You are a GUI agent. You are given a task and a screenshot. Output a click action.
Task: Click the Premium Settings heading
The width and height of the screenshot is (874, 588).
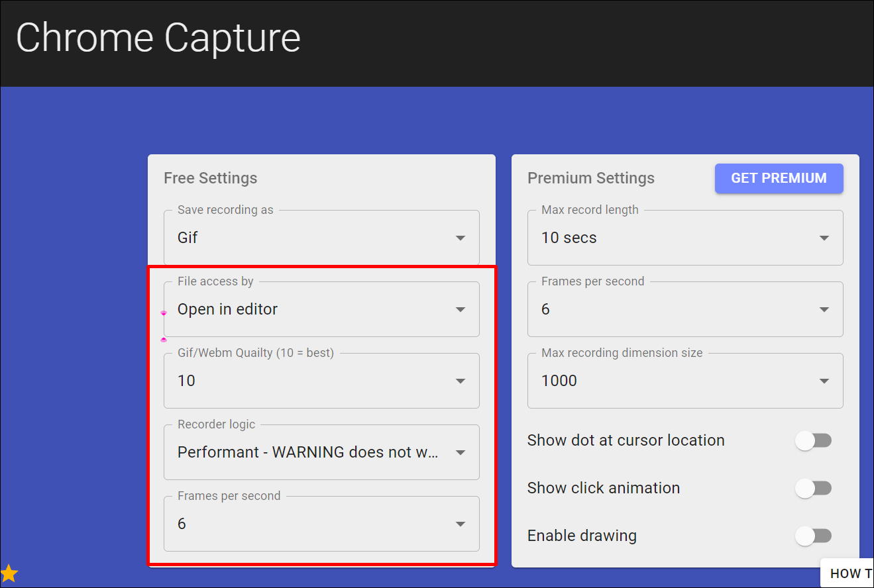point(591,178)
